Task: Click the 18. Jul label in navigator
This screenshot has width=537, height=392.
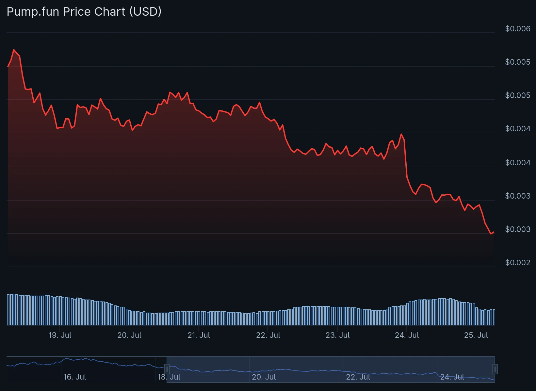Action: (x=169, y=377)
